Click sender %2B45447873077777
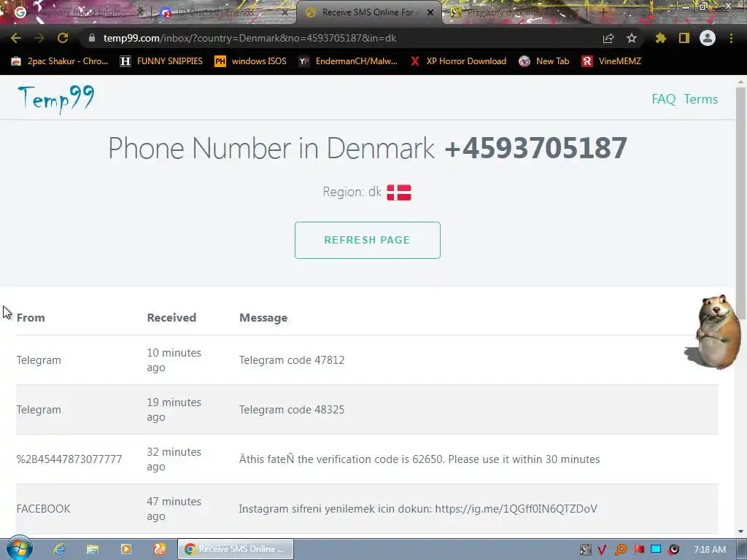 (x=69, y=459)
